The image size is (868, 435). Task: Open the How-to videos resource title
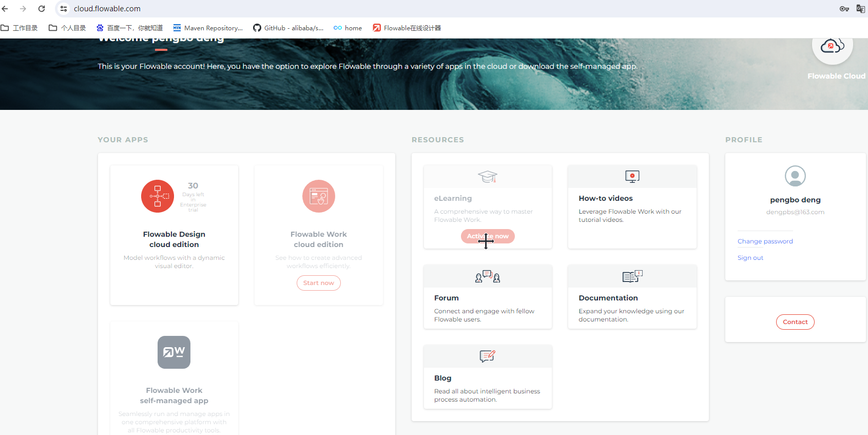click(x=606, y=198)
